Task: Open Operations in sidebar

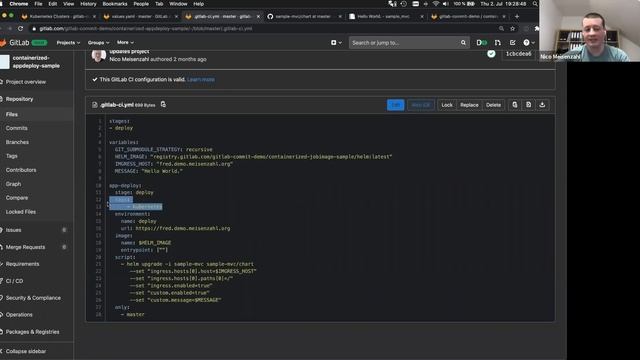Action: point(19,315)
